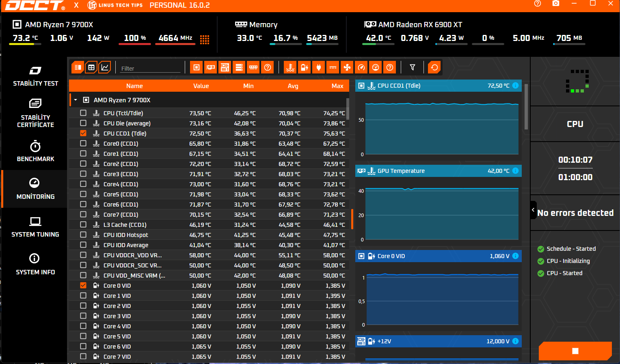Open the System Tuning section
The width and height of the screenshot is (620, 364).
pyautogui.click(x=35, y=227)
